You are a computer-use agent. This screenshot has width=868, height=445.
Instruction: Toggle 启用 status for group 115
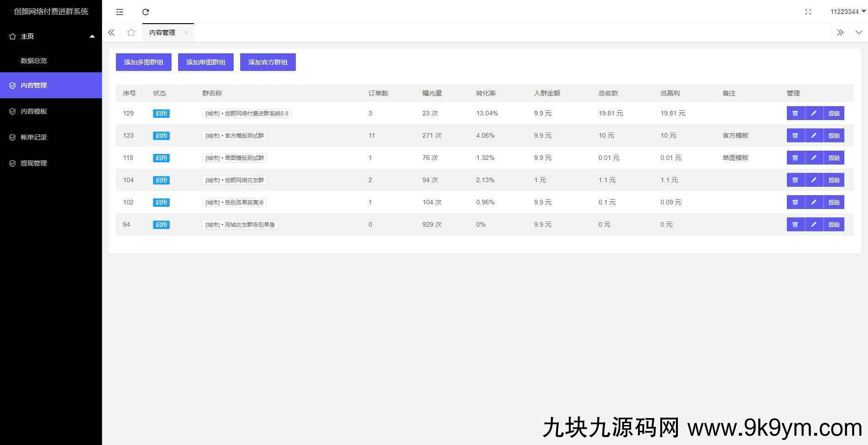click(161, 158)
